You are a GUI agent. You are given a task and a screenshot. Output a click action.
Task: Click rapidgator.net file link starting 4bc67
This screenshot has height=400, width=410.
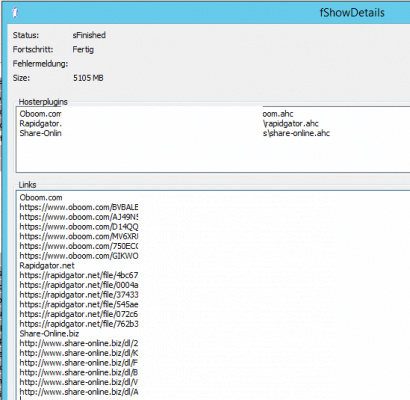tap(79, 275)
